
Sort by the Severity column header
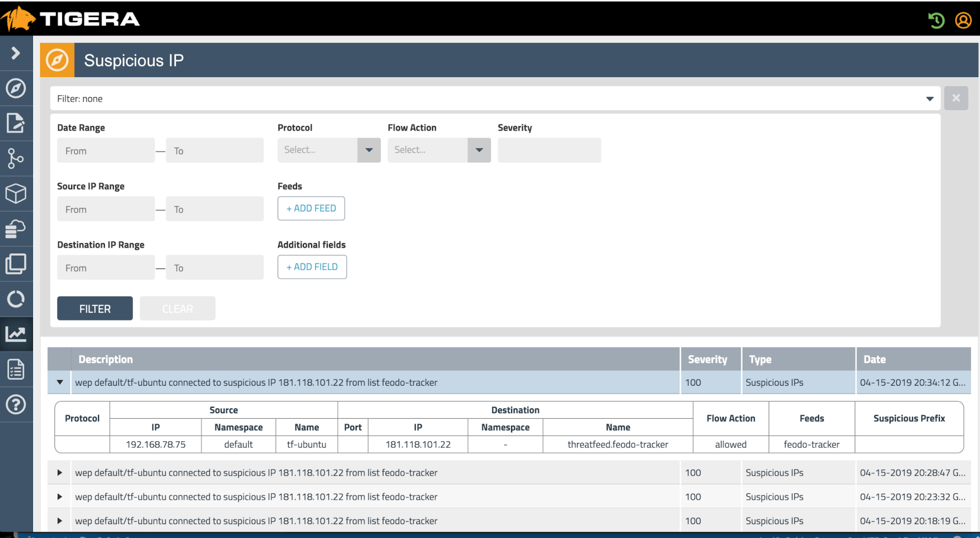click(711, 359)
